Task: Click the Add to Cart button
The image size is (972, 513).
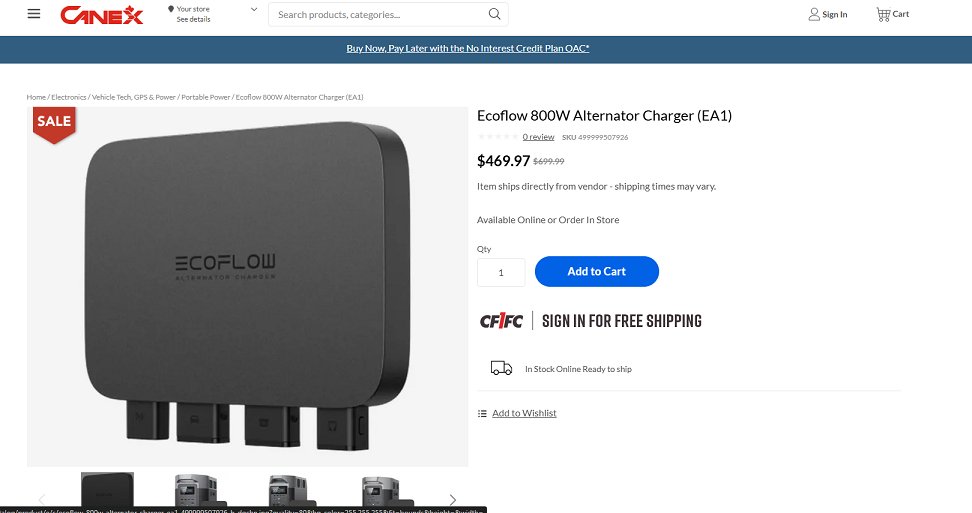Action: point(596,271)
